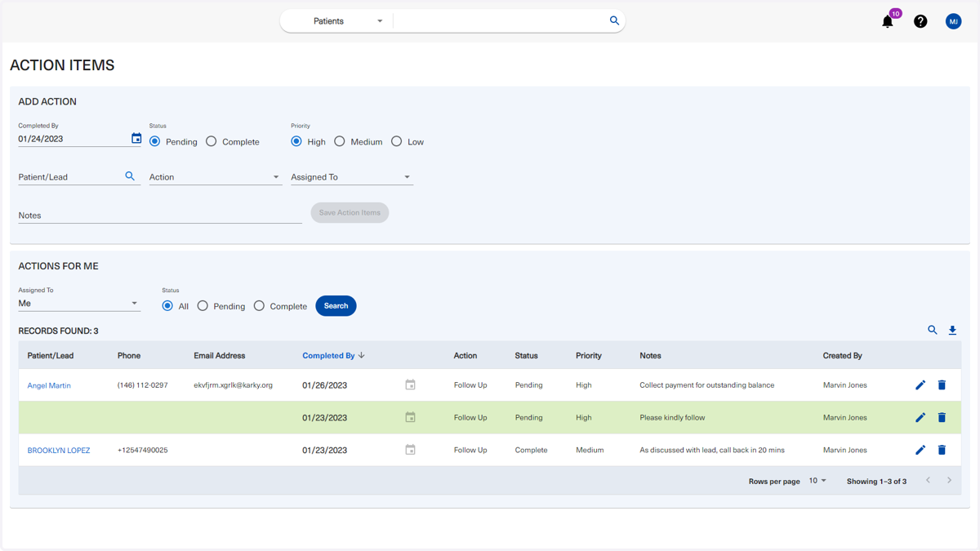The width and height of the screenshot is (980, 551).
Task: Open the Angel Martin patient link
Action: pos(49,385)
